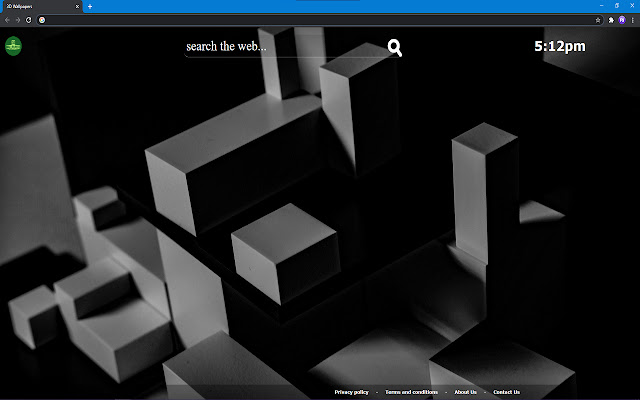
Task: Minimize the browser window
Action: click(x=602, y=5)
